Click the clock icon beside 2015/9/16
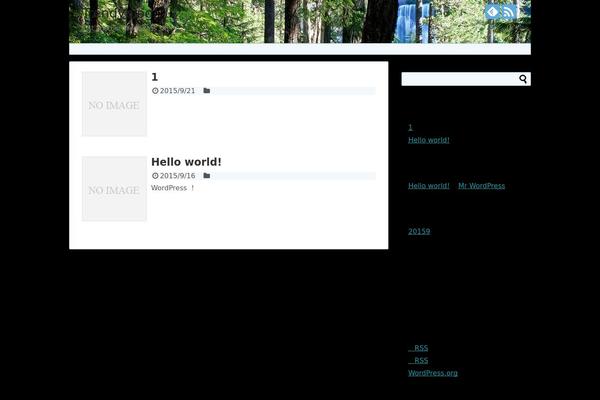Image resolution: width=600 pixels, height=400 pixels. click(155, 176)
